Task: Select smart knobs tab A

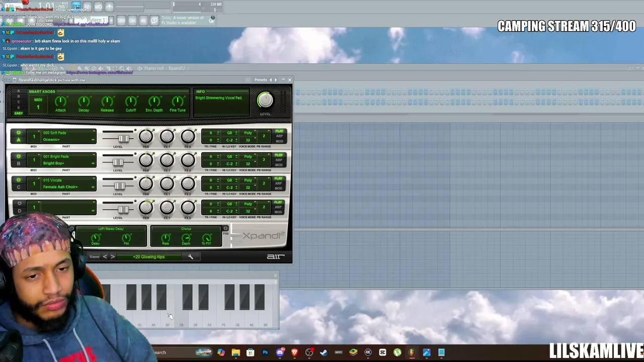Action: point(19,91)
